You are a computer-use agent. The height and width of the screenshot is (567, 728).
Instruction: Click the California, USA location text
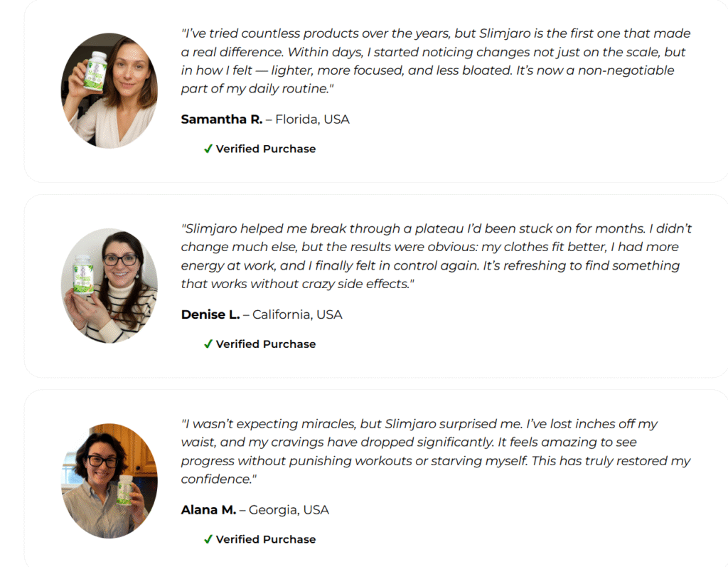coord(297,314)
